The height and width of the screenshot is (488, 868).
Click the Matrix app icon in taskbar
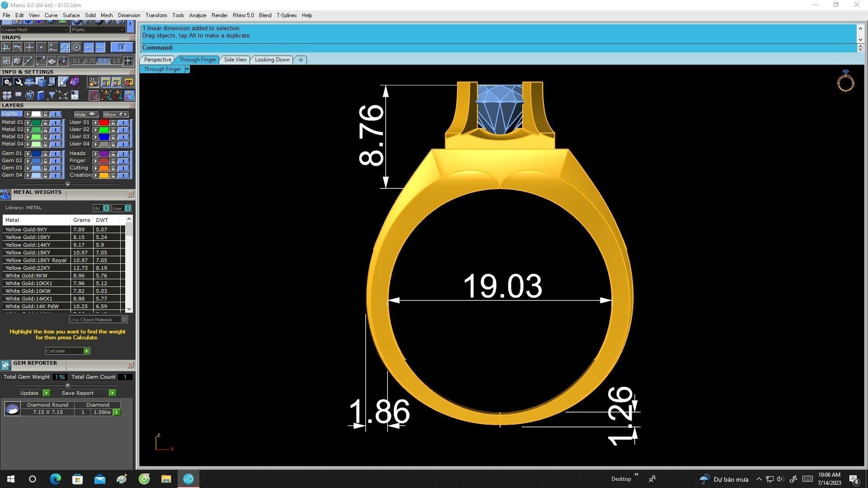(x=189, y=479)
